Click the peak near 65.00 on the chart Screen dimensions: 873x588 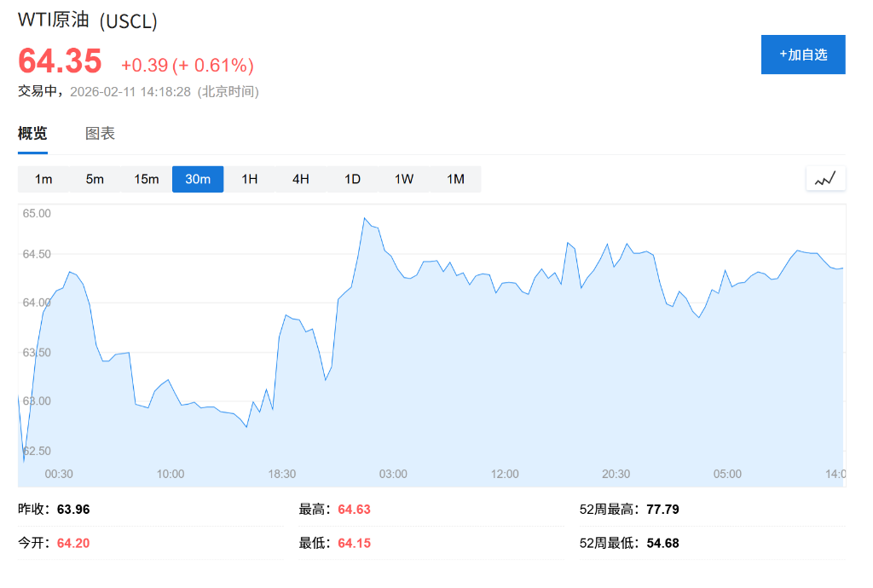click(x=365, y=219)
